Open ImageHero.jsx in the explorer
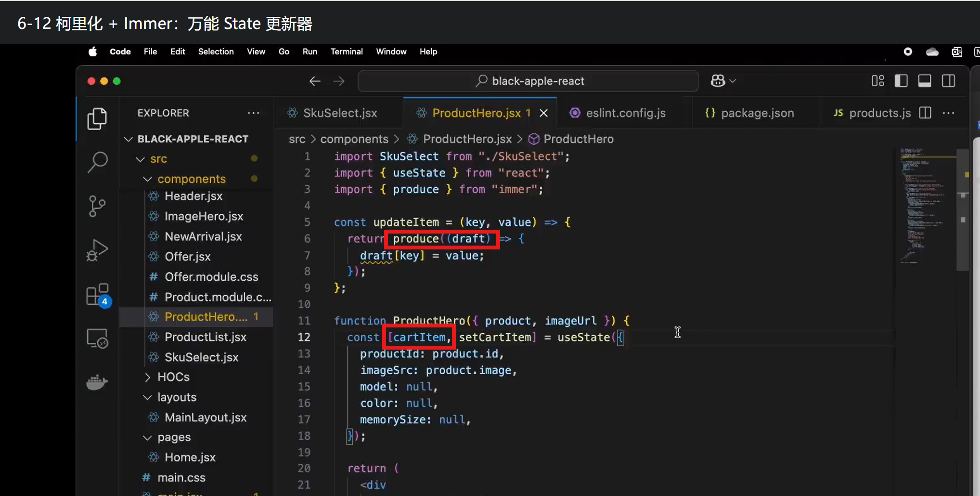Screen dimensions: 980x496 [x=204, y=216]
